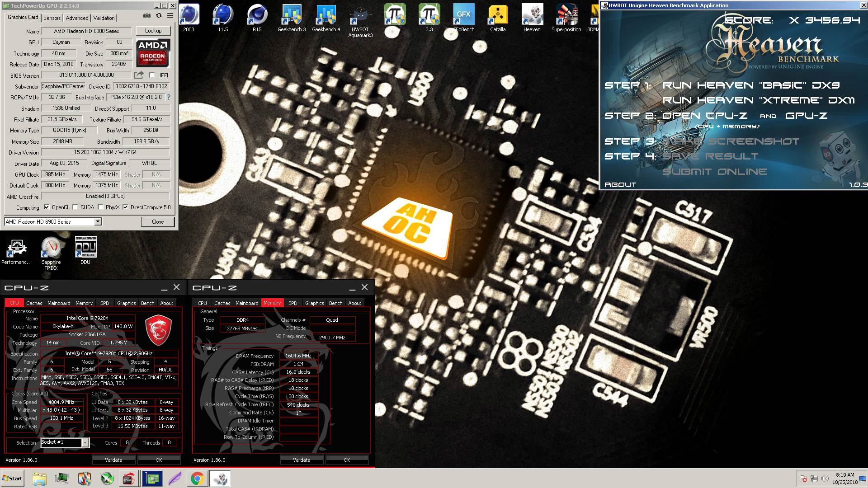Viewport: 868px width, 488px height.
Task: Open the 3.3 Pi desktop shortcut
Action: tap(429, 18)
